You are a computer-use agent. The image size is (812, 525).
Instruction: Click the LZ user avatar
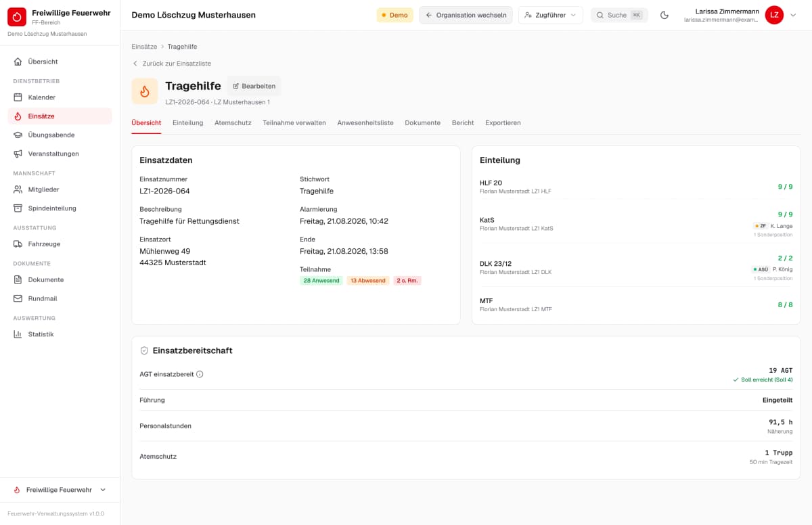click(774, 15)
